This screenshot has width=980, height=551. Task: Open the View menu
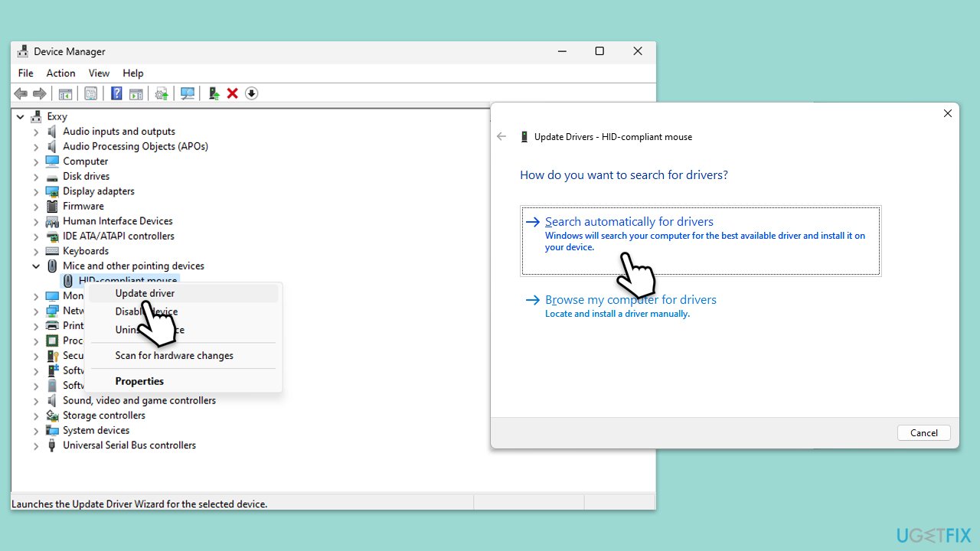click(99, 73)
